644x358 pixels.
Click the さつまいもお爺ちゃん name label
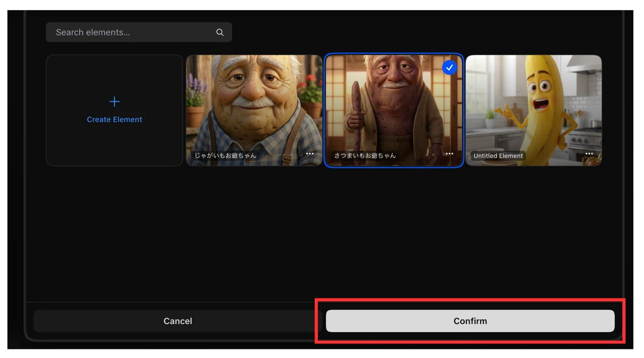[365, 155]
